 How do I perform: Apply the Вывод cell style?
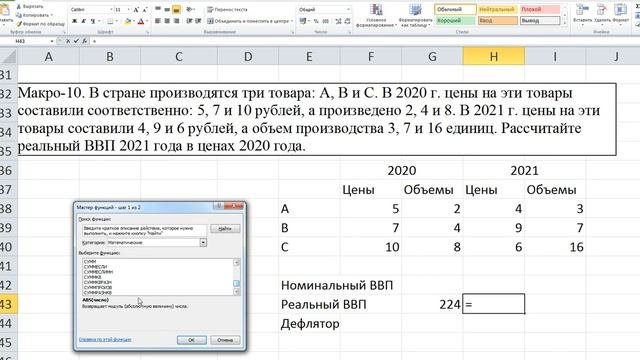pos(540,20)
